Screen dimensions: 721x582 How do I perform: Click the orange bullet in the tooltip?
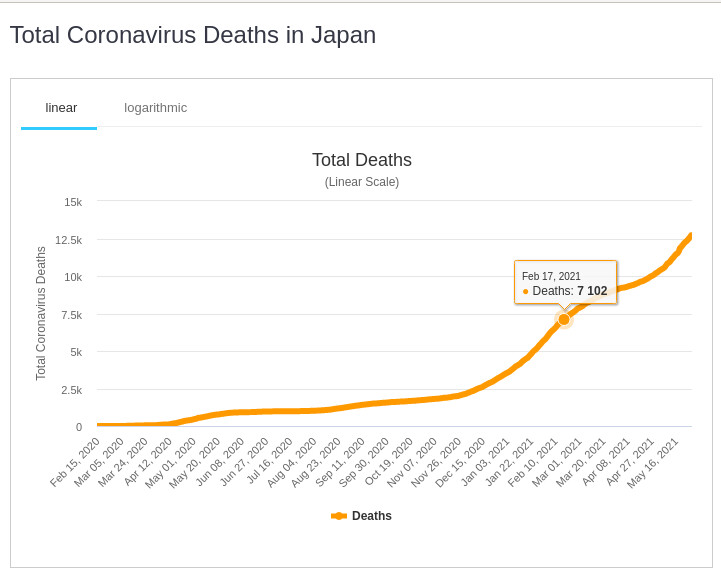click(x=525, y=291)
